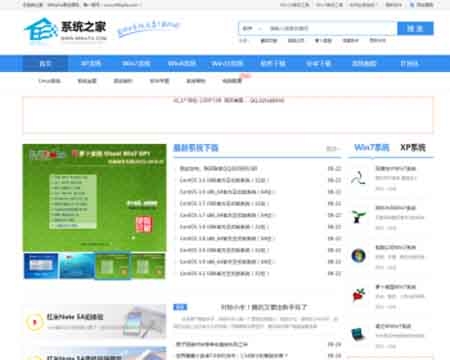Click the large green Ghost Win7 banner image
Viewport: 450px width, 360px height.
(x=95, y=198)
